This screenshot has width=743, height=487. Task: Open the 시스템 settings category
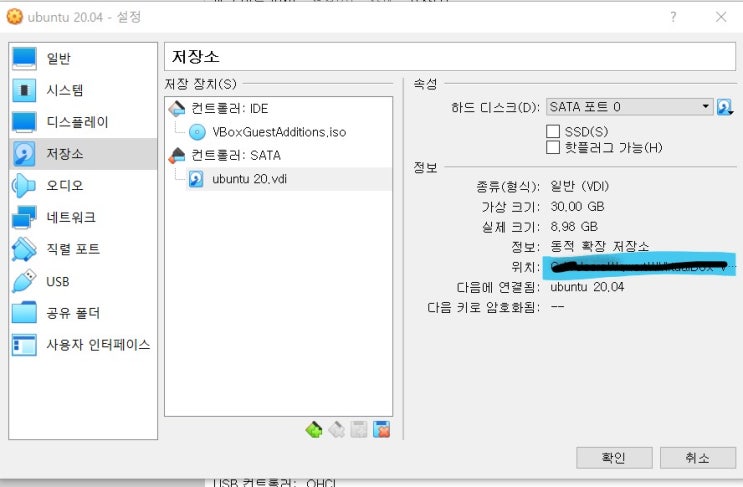[x=83, y=90]
